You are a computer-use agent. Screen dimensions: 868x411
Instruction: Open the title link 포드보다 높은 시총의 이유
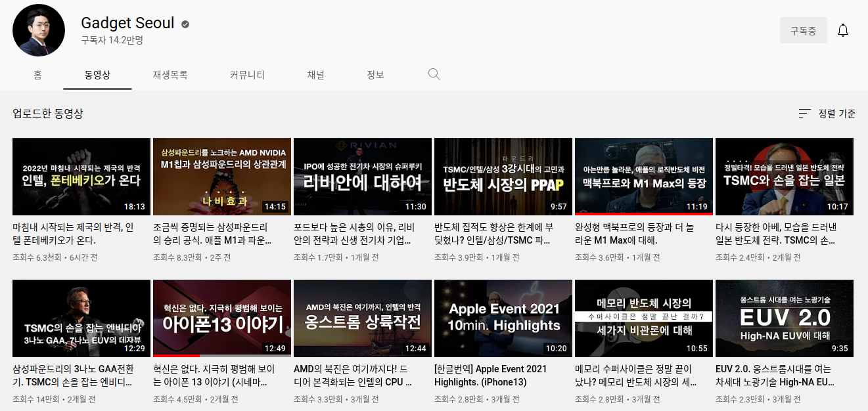tap(354, 234)
